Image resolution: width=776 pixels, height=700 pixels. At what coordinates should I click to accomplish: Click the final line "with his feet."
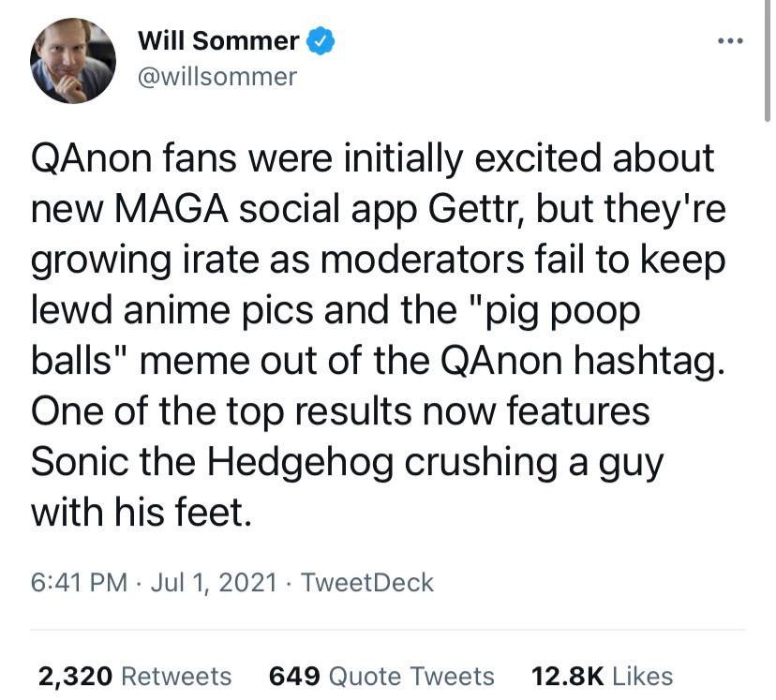click(142, 513)
